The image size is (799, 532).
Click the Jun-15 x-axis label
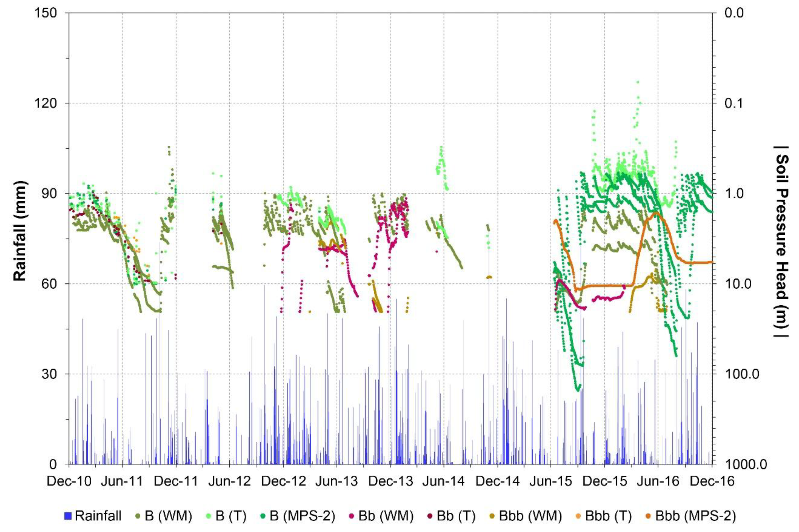(x=551, y=481)
